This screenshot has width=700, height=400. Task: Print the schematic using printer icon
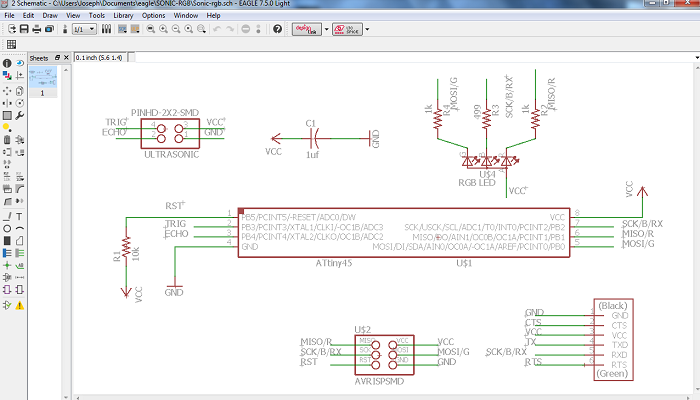[x=37, y=29]
